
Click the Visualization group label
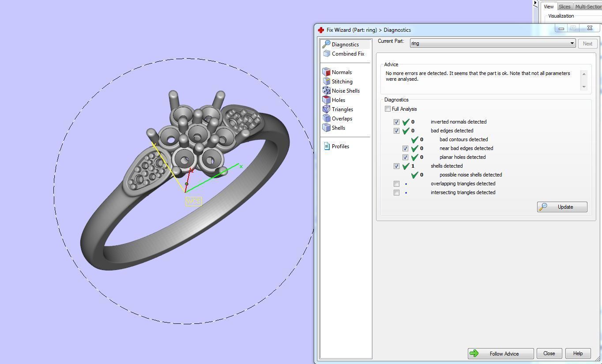(x=561, y=16)
